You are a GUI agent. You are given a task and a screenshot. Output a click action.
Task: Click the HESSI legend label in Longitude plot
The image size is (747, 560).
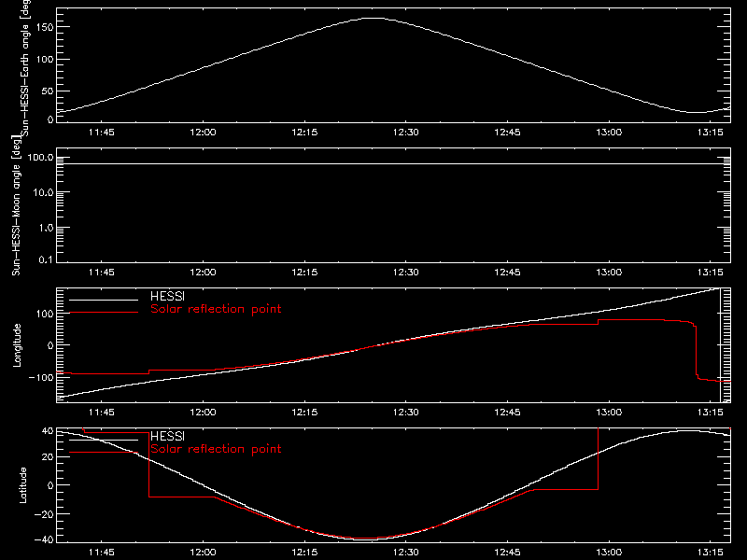click(167, 296)
